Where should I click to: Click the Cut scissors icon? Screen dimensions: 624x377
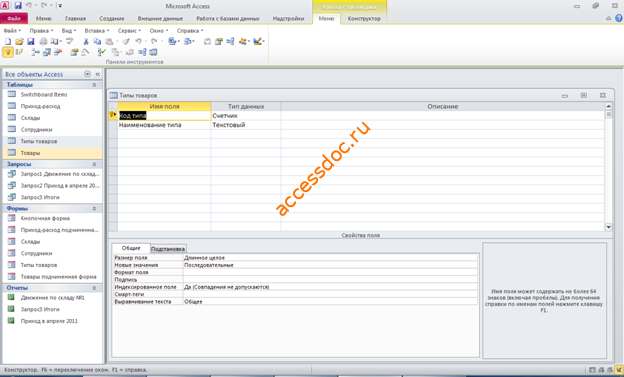(86, 41)
